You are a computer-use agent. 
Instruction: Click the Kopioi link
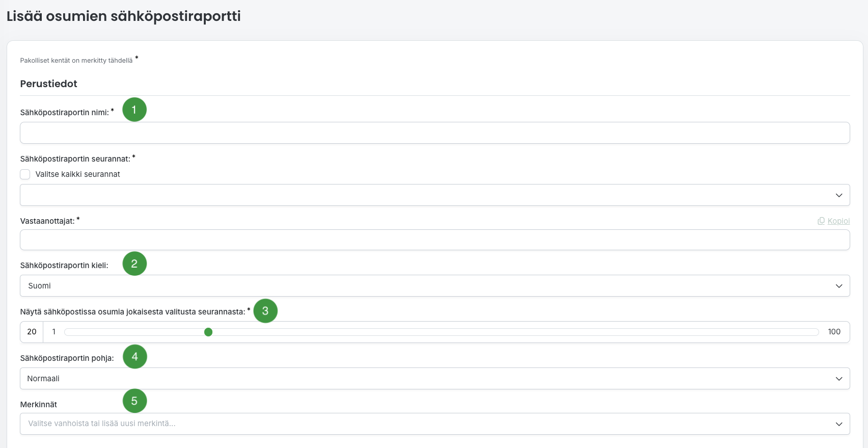point(838,221)
